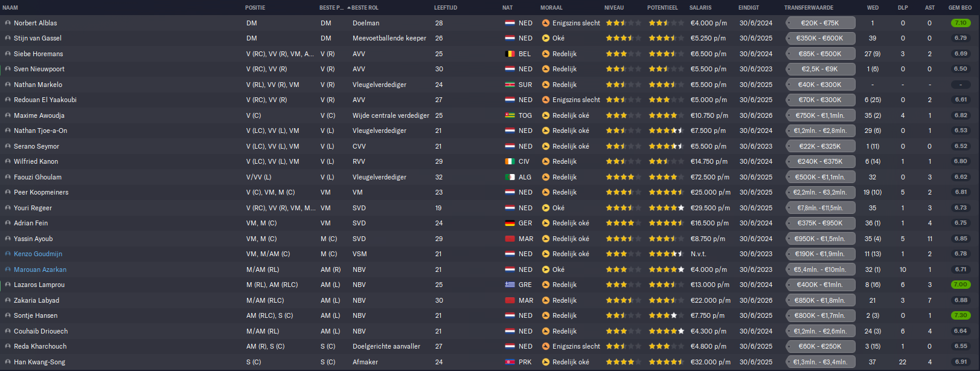The width and height of the screenshot is (980, 371).
Task: Click Belgium flag in Siebe Horemans row
Action: pyautogui.click(x=510, y=54)
